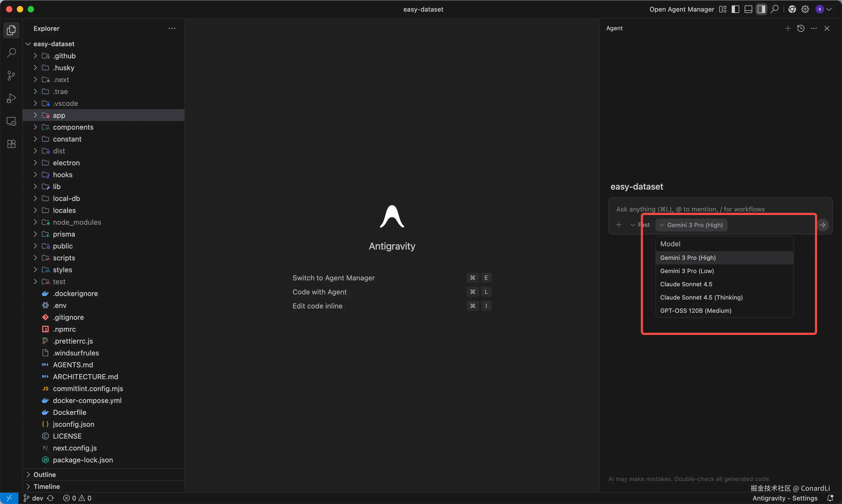Open the Search view in activity bar
Image resolution: width=842 pixels, height=504 pixels.
coord(11,53)
